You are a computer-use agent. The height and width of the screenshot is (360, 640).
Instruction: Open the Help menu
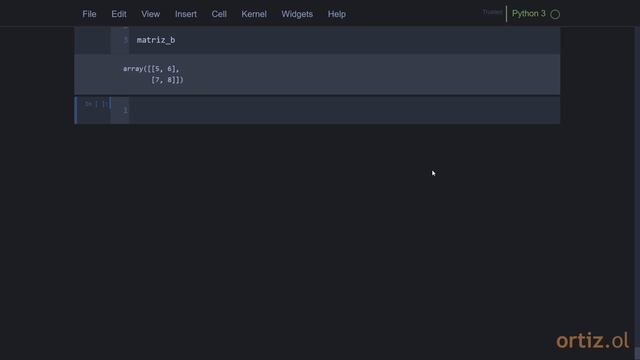click(x=337, y=14)
